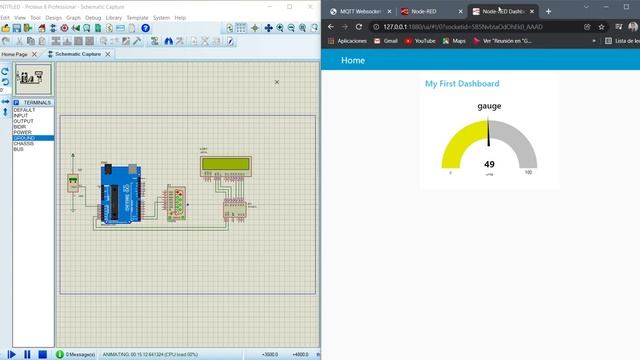The height and width of the screenshot is (360, 640).
Task: Pause the running simulation
Action: 27,354
